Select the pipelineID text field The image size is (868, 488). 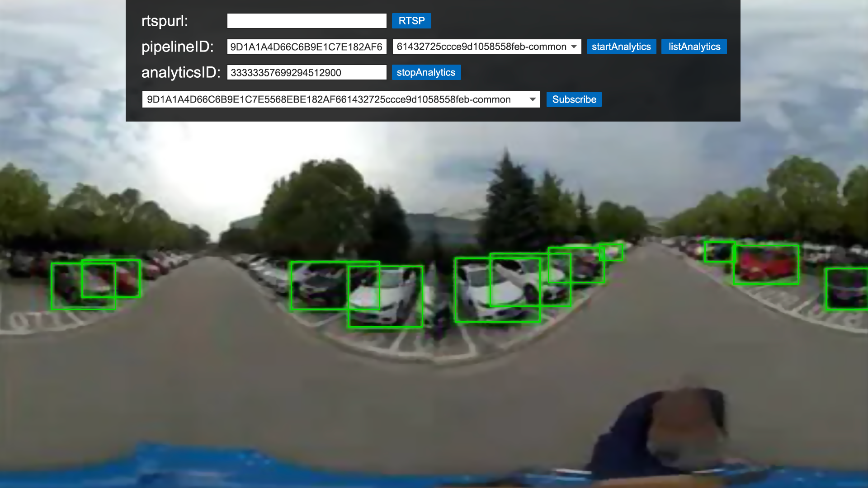coord(307,47)
